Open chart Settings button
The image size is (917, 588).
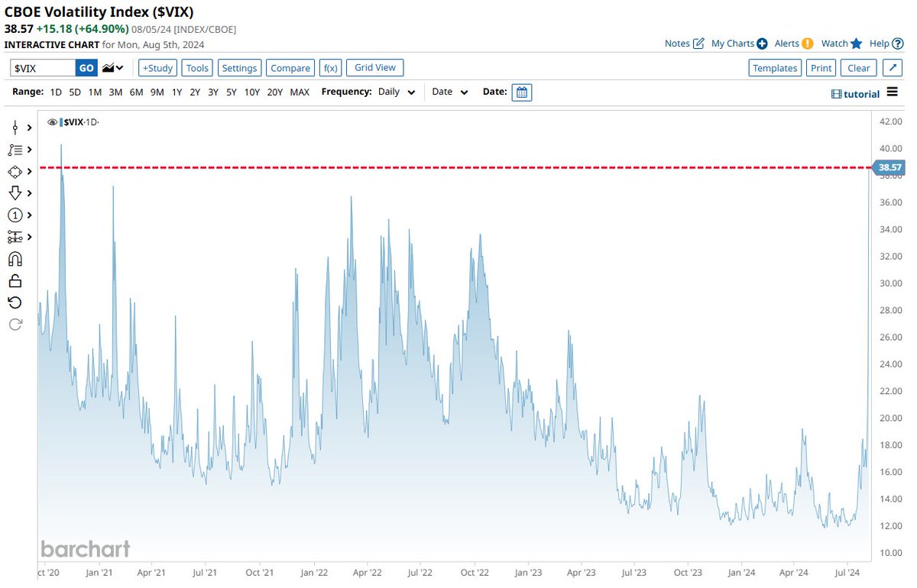coord(240,68)
